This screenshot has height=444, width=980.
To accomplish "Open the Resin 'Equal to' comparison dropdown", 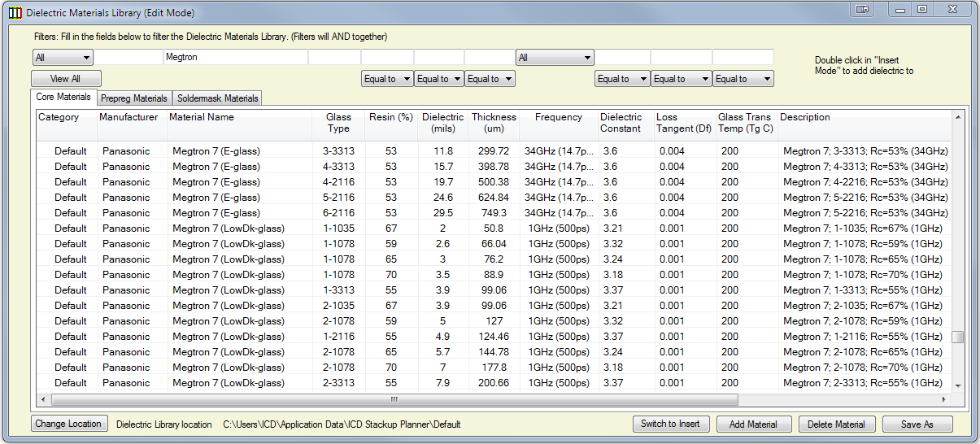I will (x=387, y=79).
